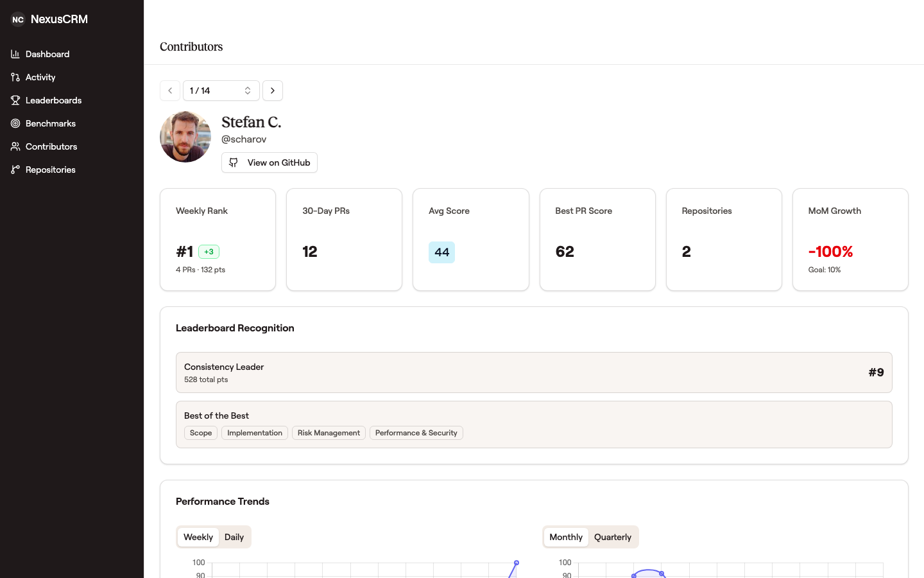The image size is (924, 578).
Task: Click the 30-Day PRs value 12
Action: coord(310,252)
